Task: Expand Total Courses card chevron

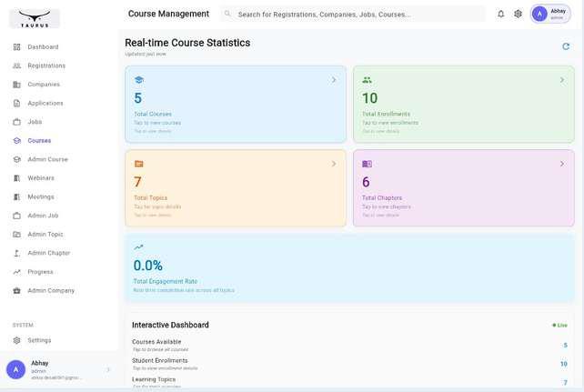Action: tap(334, 80)
